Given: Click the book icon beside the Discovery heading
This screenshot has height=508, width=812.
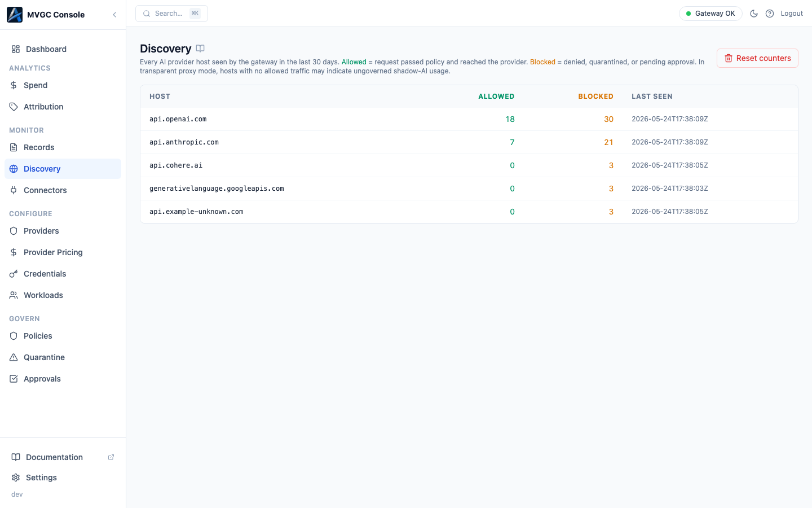Looking at the screenshot, I should click(200, 49).
